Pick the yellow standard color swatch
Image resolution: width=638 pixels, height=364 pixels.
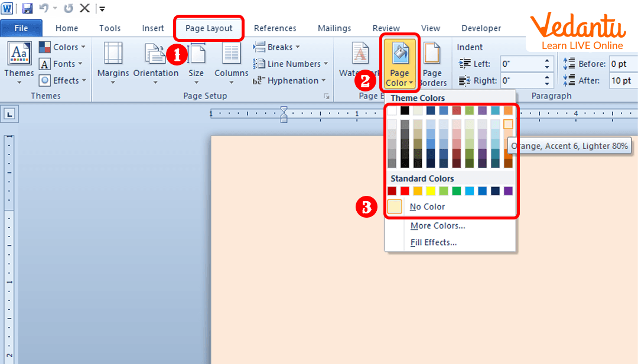coord(431,191)
